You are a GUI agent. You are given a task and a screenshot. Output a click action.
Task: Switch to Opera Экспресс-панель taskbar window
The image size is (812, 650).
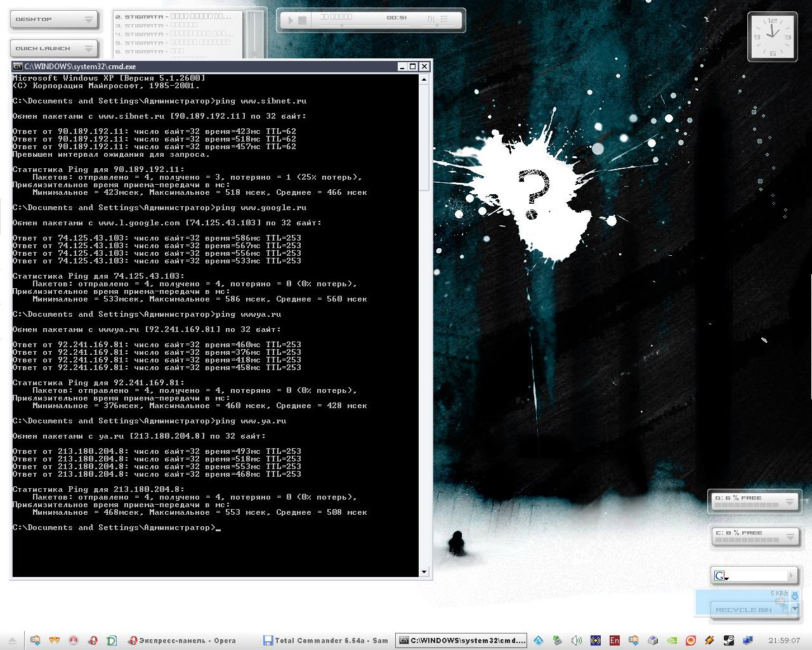coord(182,640)
